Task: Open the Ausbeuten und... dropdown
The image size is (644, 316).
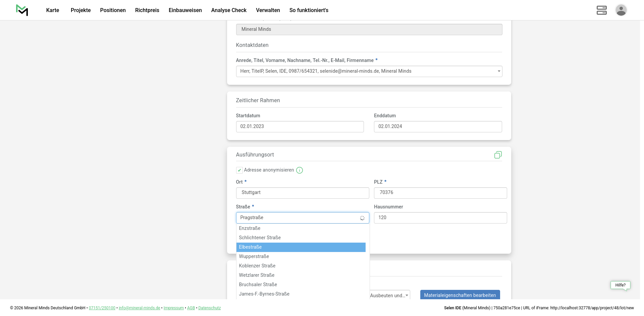Action: [389, 295]
